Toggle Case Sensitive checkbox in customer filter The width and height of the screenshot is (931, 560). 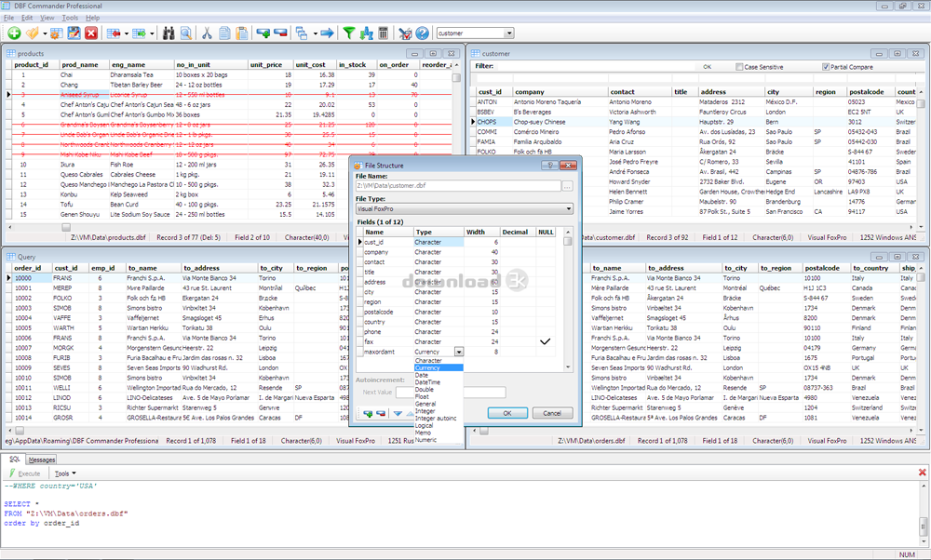tap(739, 67)
